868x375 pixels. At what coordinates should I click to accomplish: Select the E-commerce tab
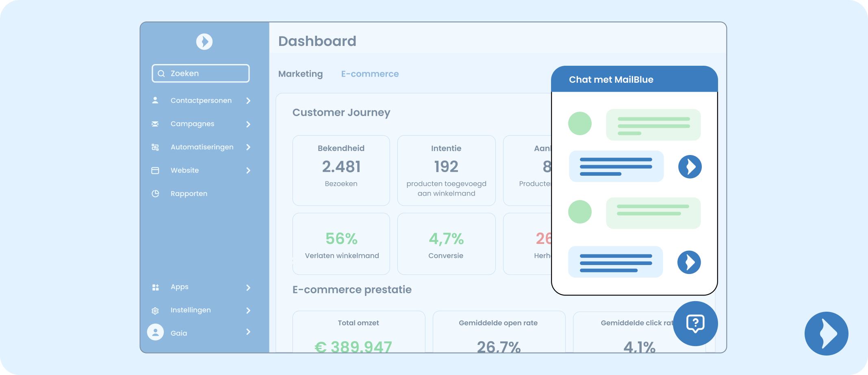point(370,74)
